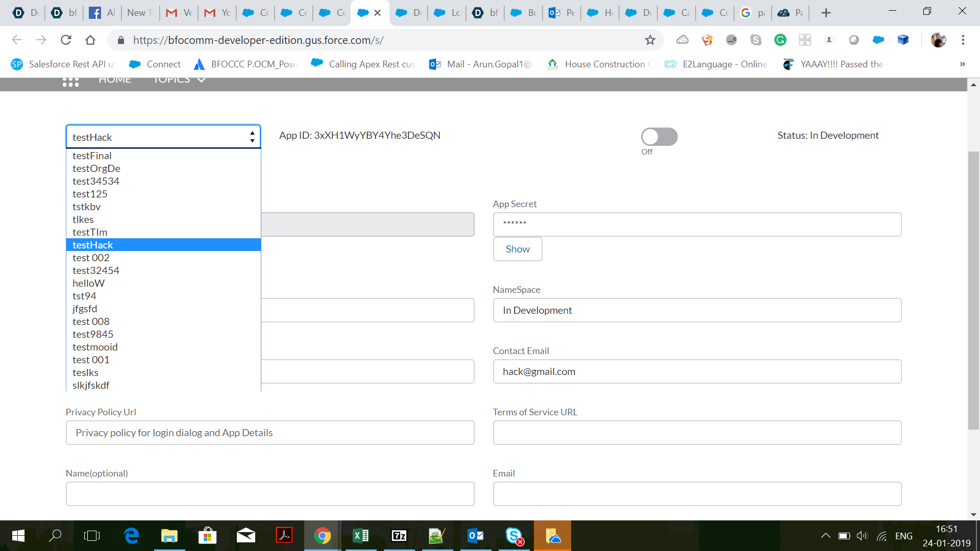Click the page vertical scrollbar thumb
Screen dimensions: 980x551
(973, 291)
